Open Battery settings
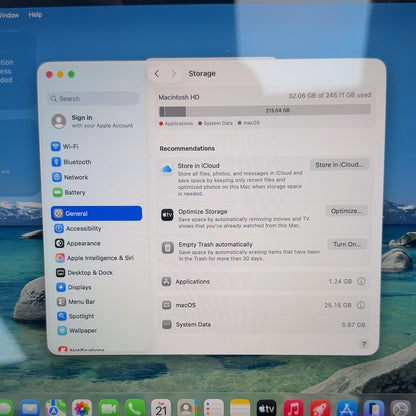The width and height of the screenshot is (416, 416). click(x=69, y=192)
